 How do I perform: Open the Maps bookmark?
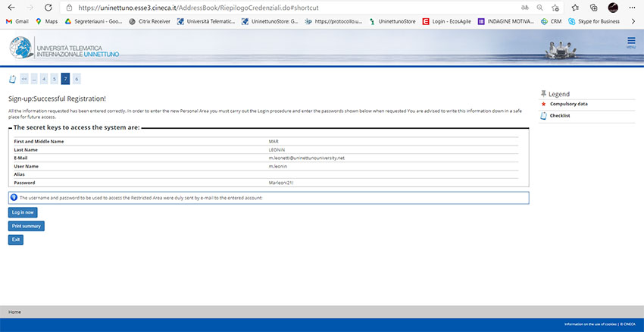pos(46,21)
